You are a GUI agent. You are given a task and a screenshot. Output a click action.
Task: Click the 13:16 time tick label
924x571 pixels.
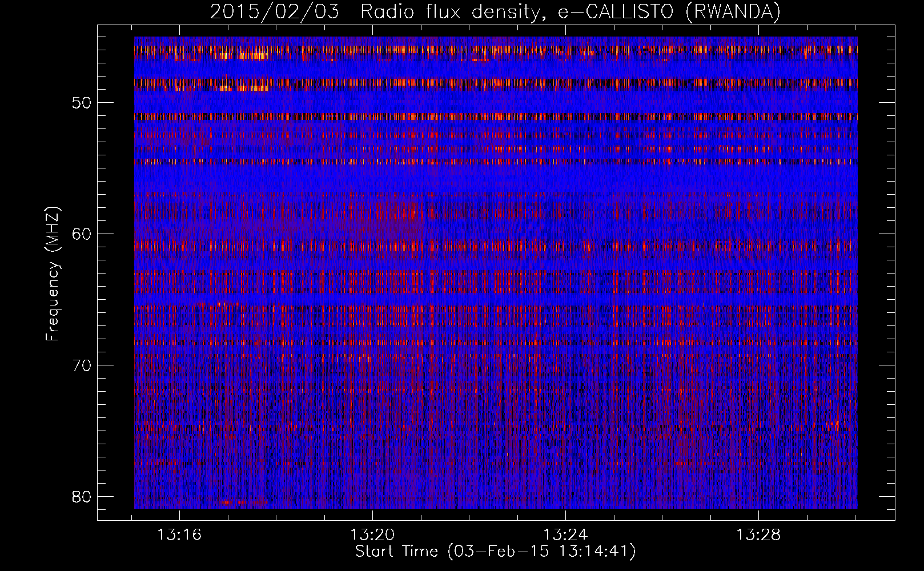click(180, 535)
